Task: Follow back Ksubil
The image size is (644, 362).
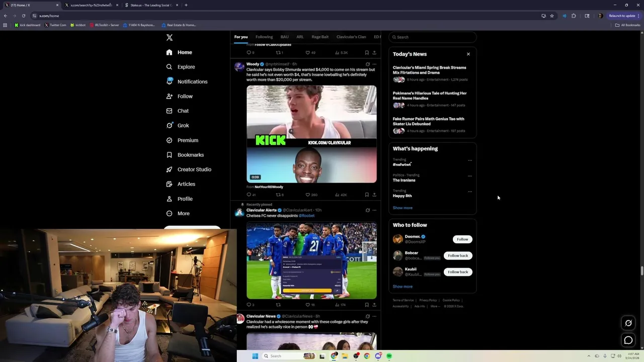Action: [x=458, y=272]
